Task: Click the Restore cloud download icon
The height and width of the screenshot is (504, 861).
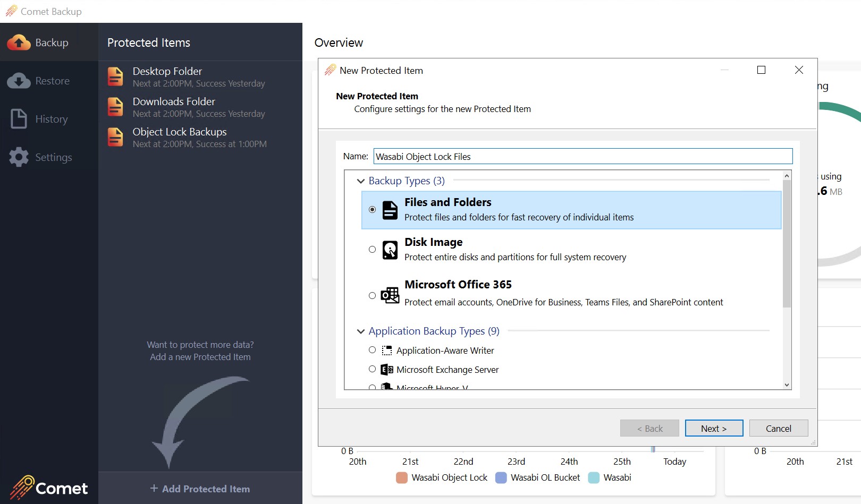Action: coord(19,81)
